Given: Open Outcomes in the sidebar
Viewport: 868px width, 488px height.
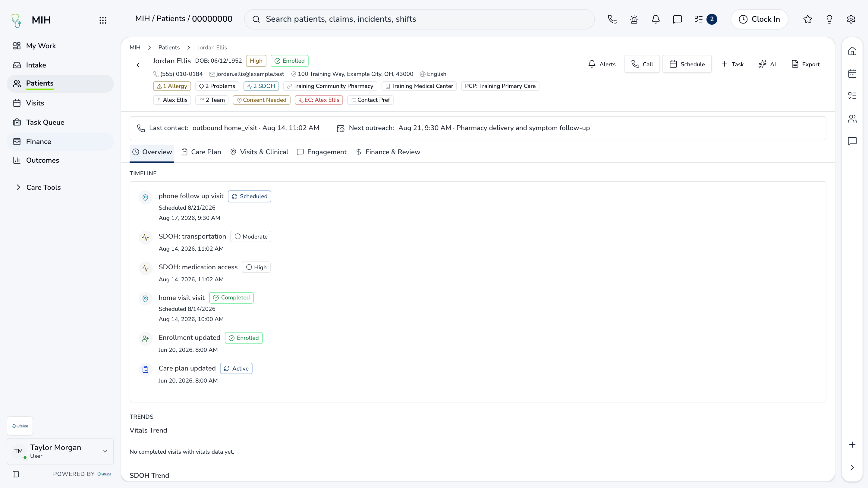Looking at the screenshot, I should (x=60, y=160).
